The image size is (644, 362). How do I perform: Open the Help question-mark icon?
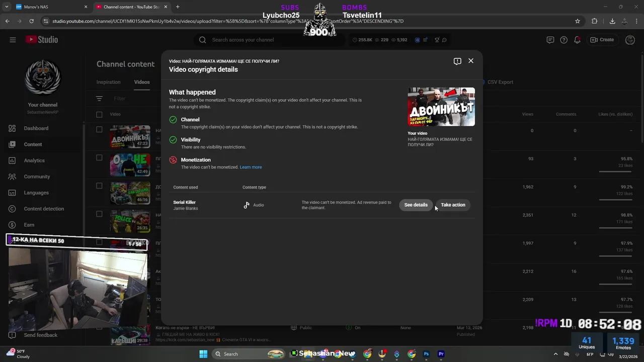(564, 40)
